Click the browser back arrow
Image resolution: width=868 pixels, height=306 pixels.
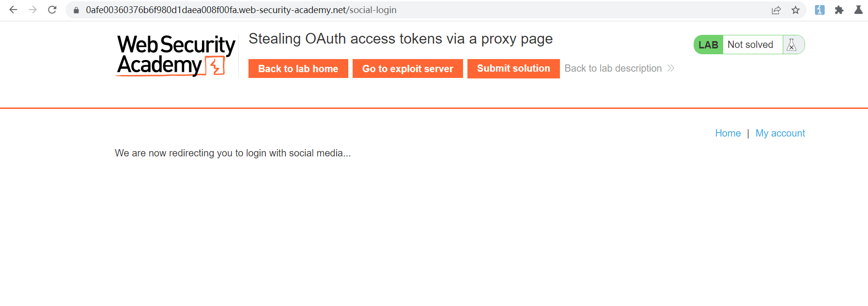13,10
